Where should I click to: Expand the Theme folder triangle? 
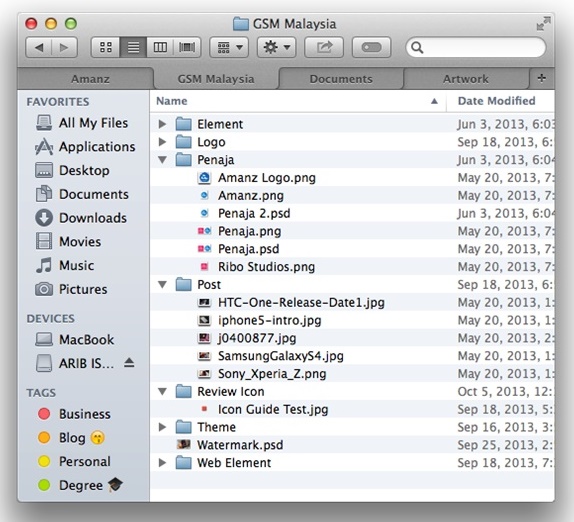[162, 427]
